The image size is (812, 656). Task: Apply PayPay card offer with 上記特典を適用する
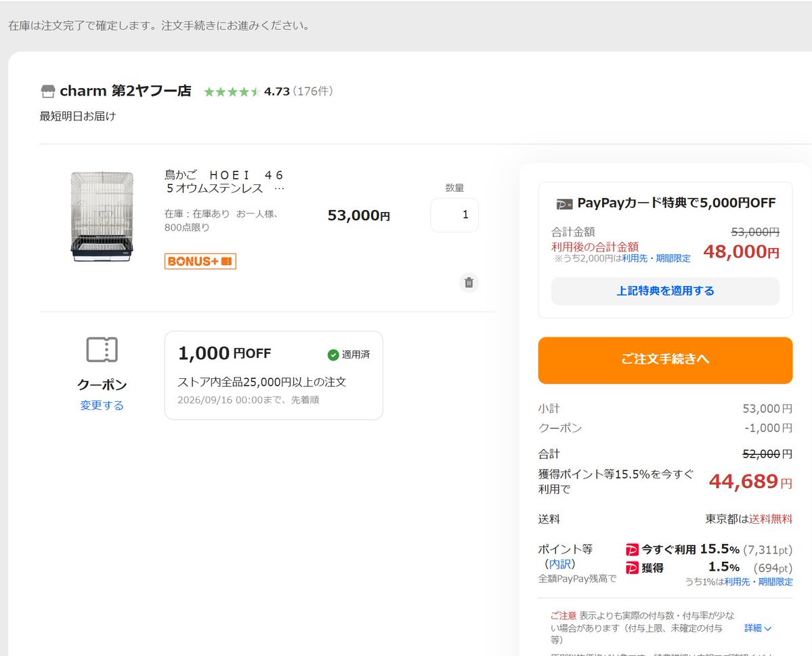point(665,291)
